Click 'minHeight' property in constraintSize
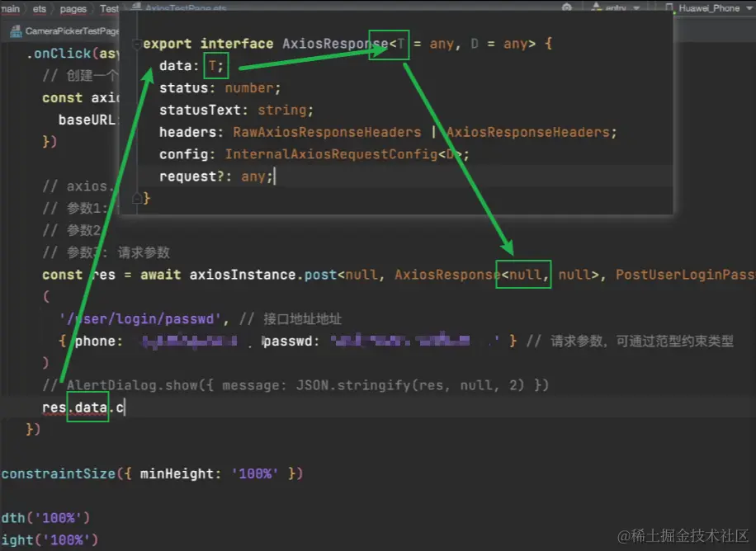This screenshot has height=551, width=756. (177, 473)
